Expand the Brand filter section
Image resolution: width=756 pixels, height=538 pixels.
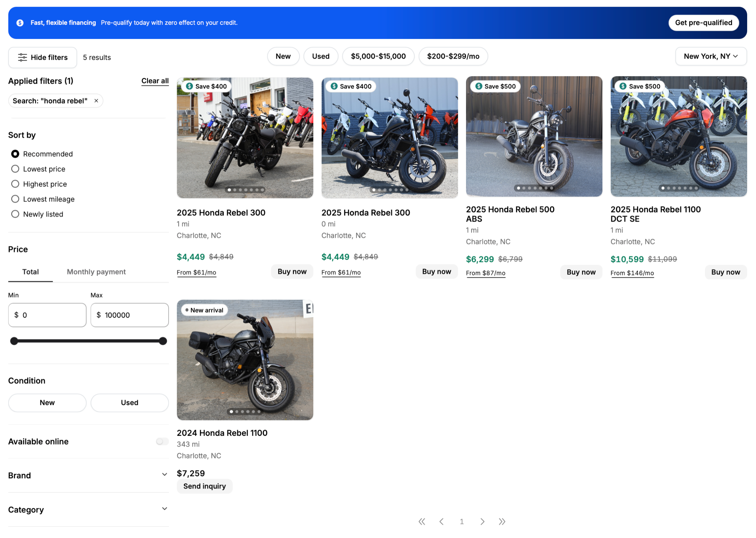(88, 476)
